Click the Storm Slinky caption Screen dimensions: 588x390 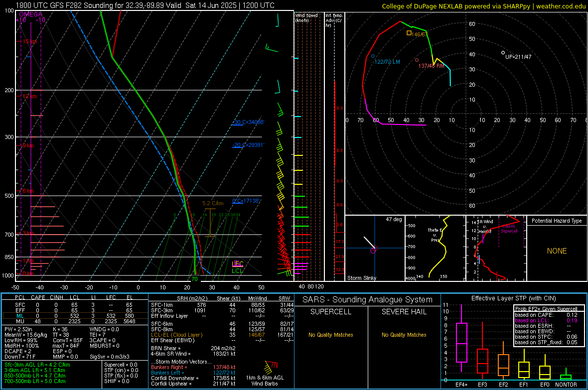[x=361, y=278]
